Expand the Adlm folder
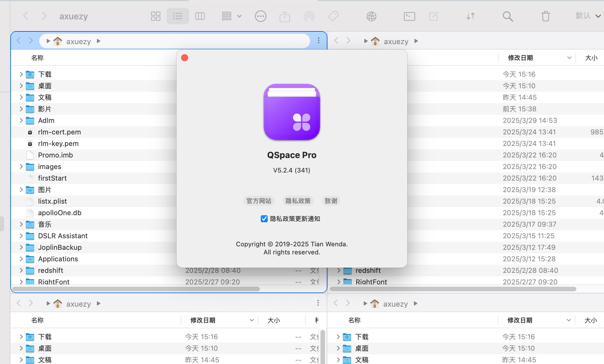The height and width of the screenshot is (364, 604). tap(21, 120)
